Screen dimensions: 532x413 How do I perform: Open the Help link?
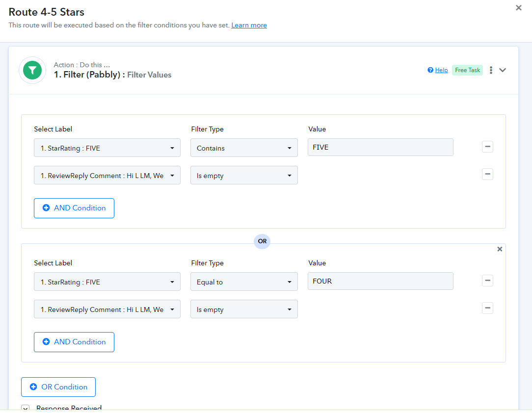click(x=441, y=70)
